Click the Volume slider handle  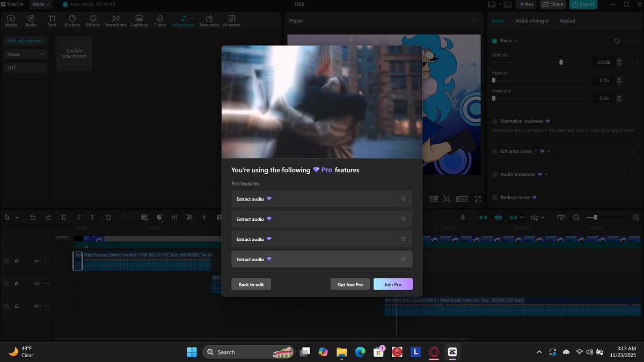pos(561,62)
